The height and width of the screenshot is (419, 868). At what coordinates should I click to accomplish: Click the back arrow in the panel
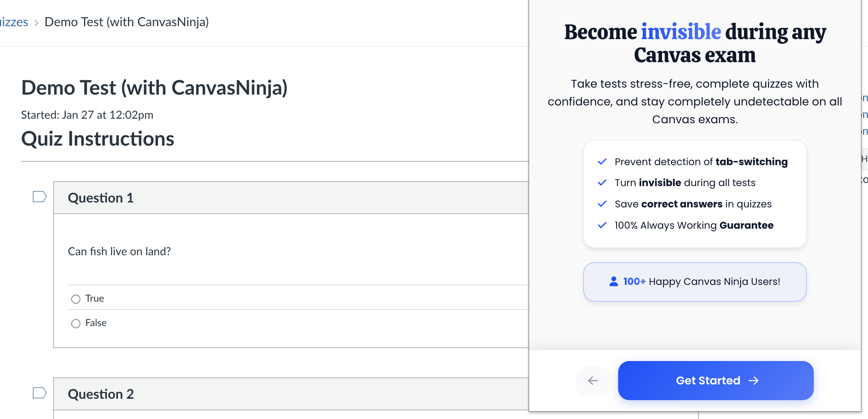click(x=593, y=381)
